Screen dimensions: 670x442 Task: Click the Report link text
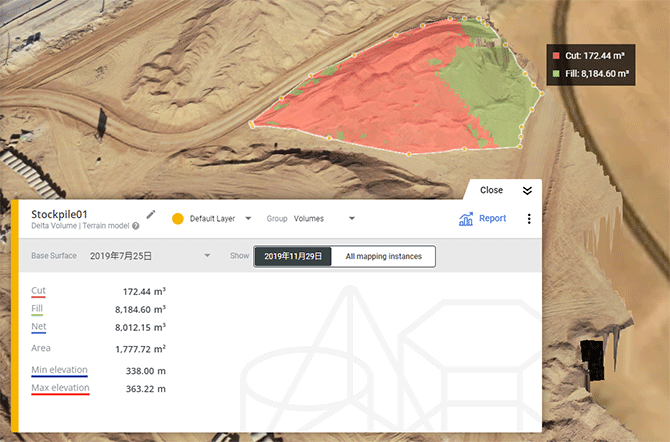(x=492, y=218)
